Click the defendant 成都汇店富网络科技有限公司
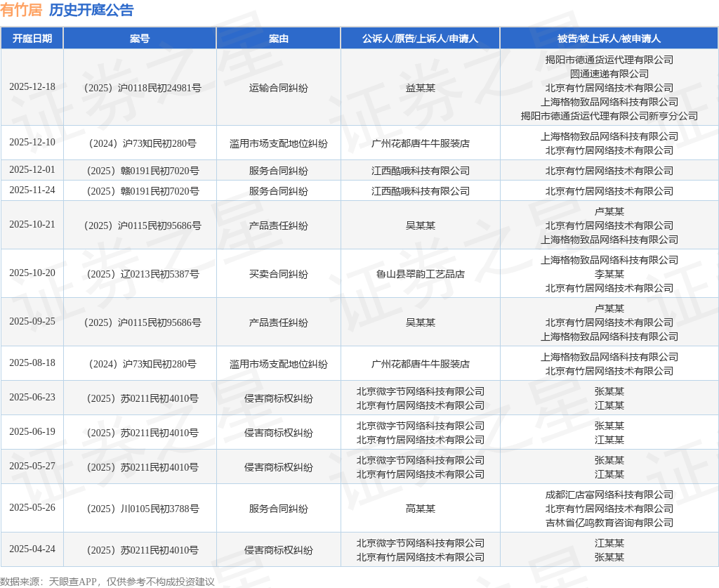This screenshot has width=719, height=588. coord(609,495)
